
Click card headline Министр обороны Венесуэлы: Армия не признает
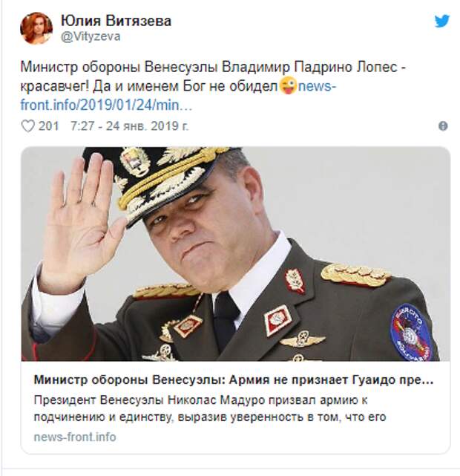(x=234, y=380)
